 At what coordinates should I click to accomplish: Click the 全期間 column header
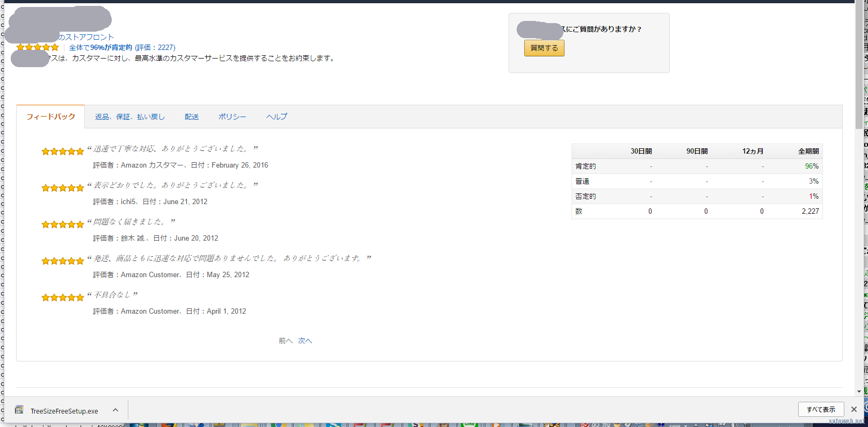(808, 151)
